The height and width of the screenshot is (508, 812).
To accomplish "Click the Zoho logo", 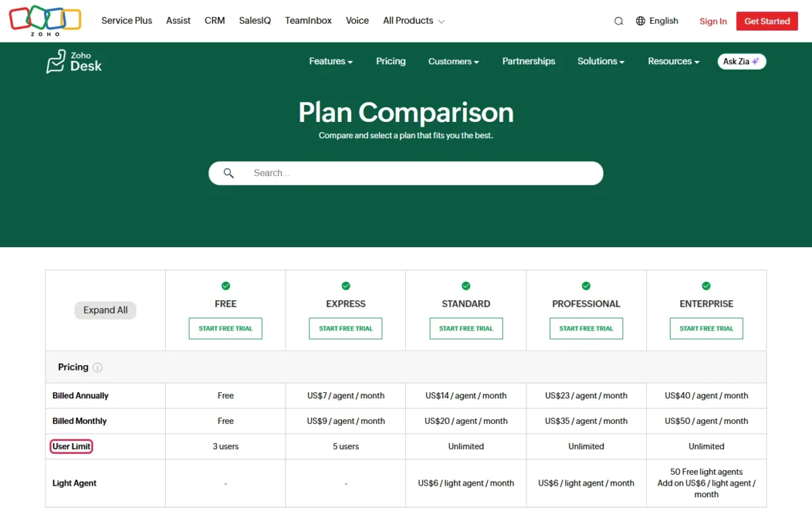I will (45, 21).
